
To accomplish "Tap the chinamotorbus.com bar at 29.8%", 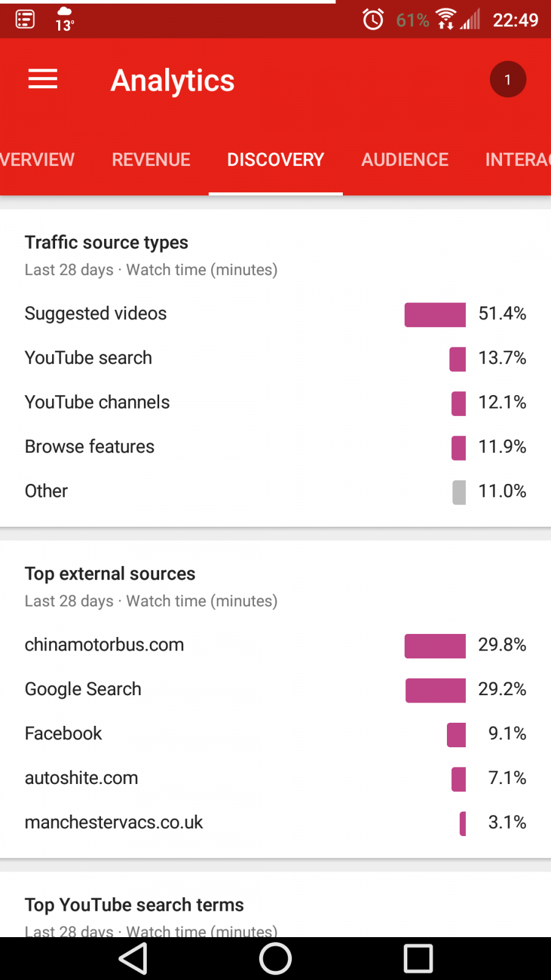I will [435, 646].
